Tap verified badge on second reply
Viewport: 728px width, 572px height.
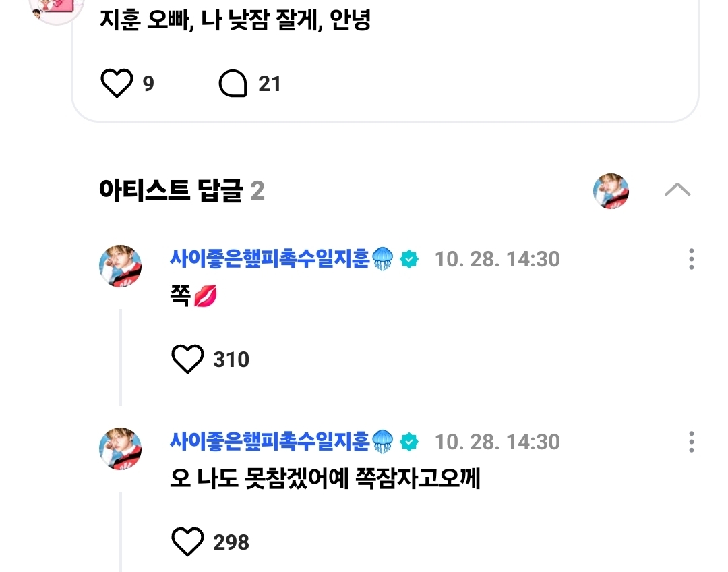[x=409, y=441]
